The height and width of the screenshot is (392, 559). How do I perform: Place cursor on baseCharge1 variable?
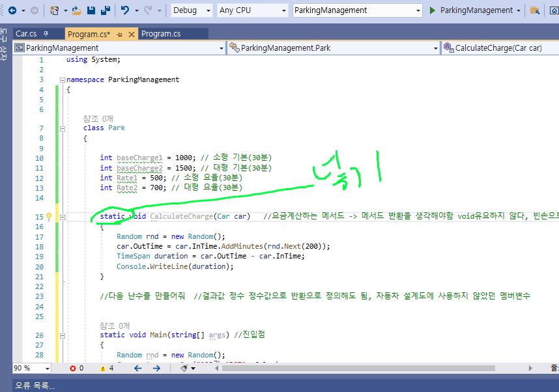tap(139, 158)
